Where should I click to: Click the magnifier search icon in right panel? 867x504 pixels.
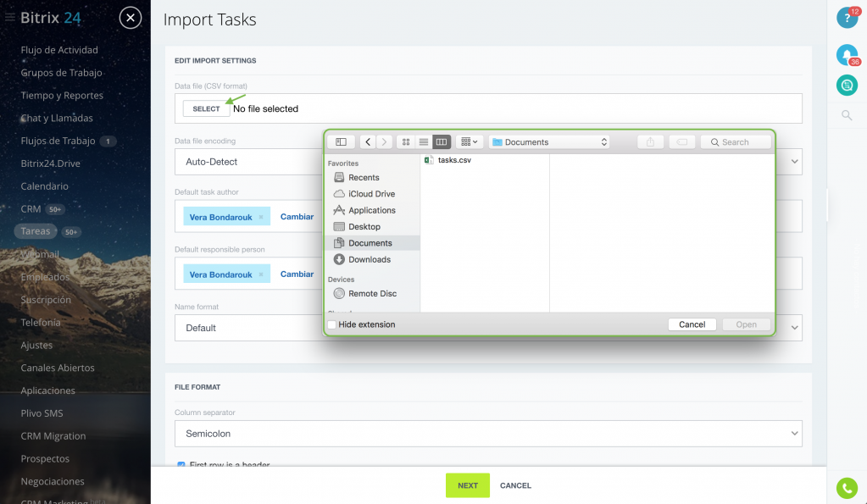point(847,115)
